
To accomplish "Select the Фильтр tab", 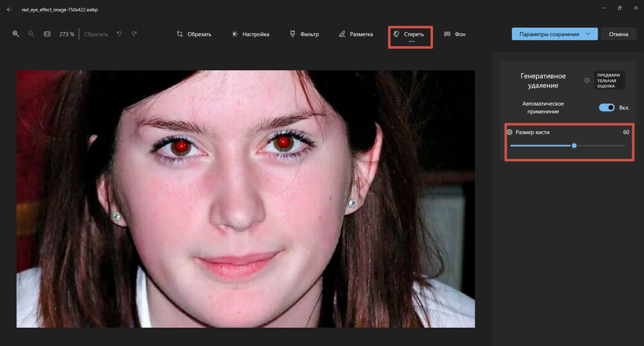I will [304, 34].
